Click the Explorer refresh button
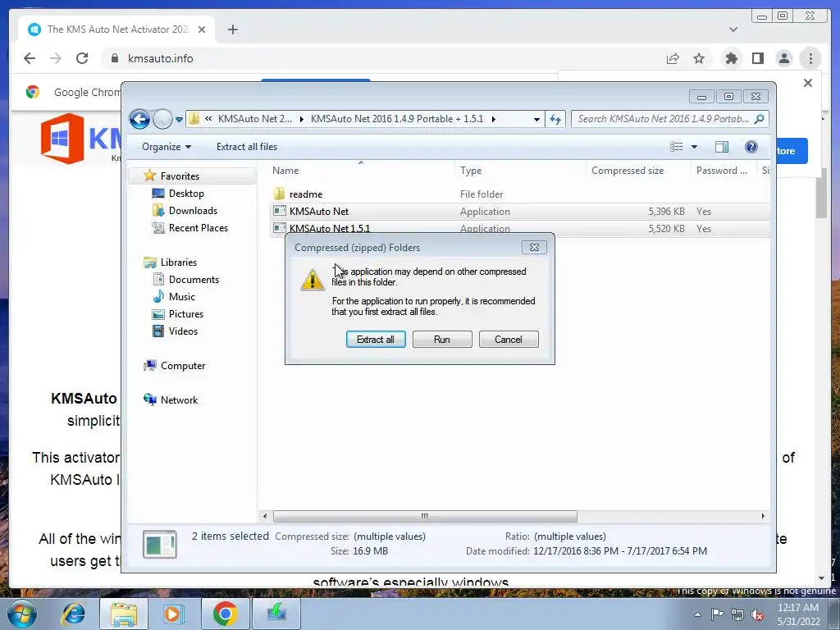The width and height of the screenshot is (840, 630). (555, 120)
